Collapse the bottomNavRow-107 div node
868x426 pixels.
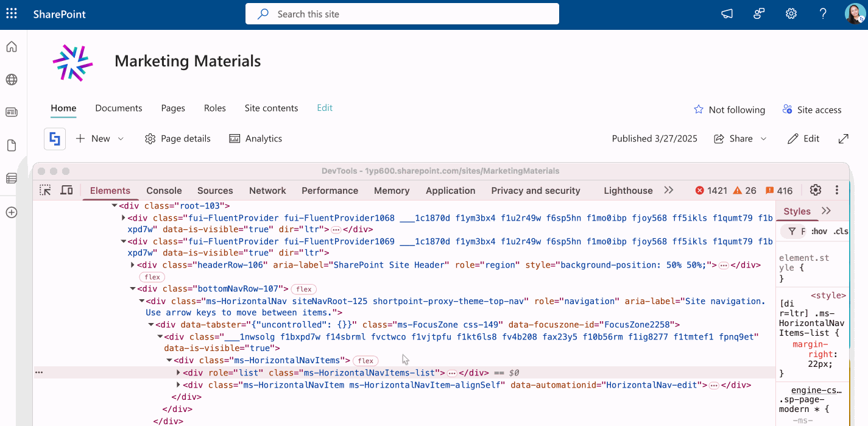point(133,289)
